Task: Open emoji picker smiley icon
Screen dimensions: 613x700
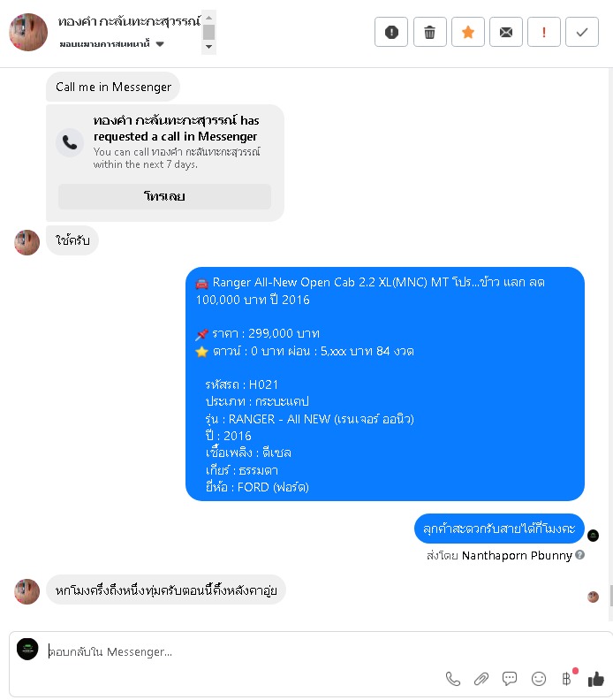Action: pos(539,679)
